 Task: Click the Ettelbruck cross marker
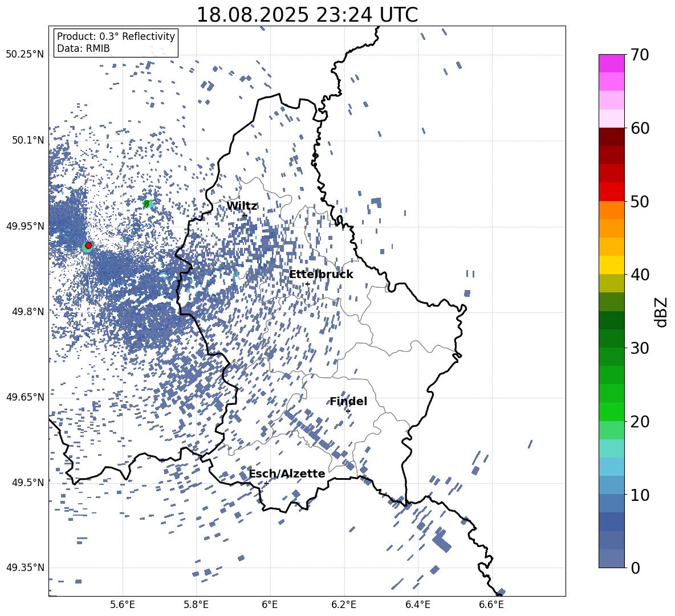307,284
